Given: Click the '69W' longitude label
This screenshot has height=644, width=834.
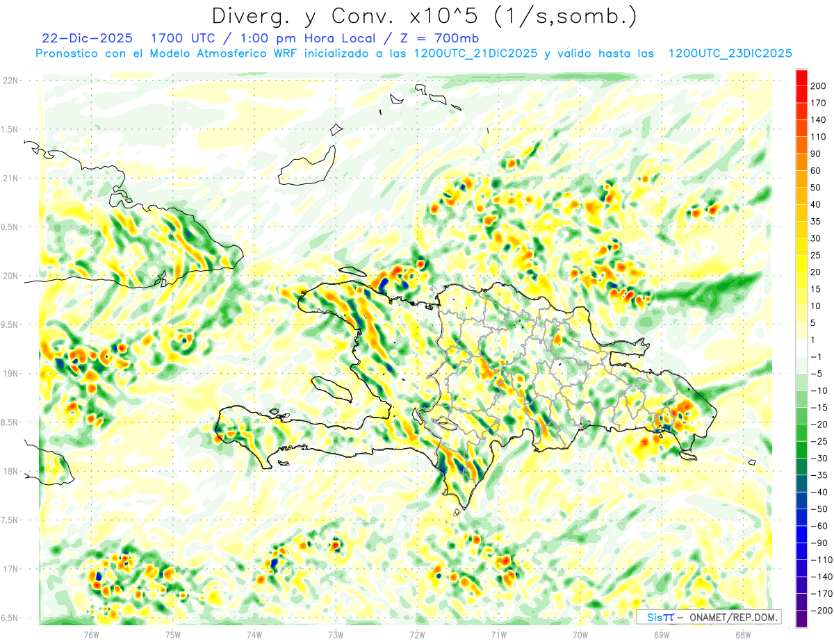Looking at the screenshot, I should (x=662, y=634).
